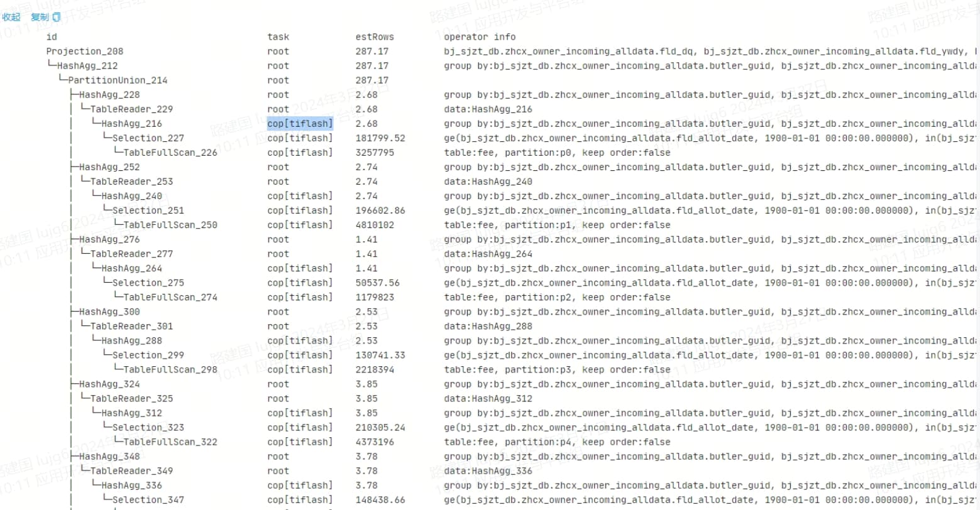Select estRows value 3257795

click(x=375, y=153)
